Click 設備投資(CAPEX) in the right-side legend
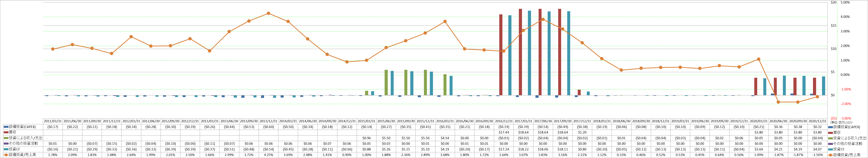The image size is (868, 158). tap(846, 127)
